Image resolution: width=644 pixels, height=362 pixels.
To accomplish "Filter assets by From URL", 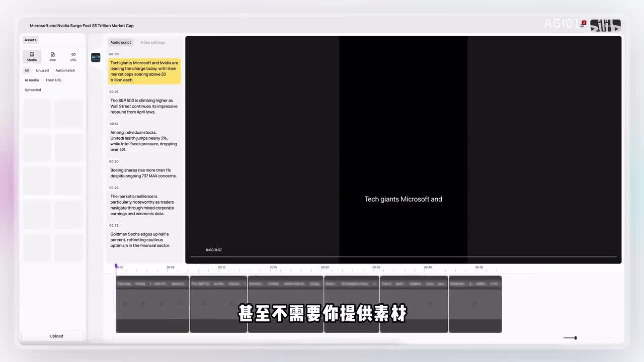I will coord(54,80).
